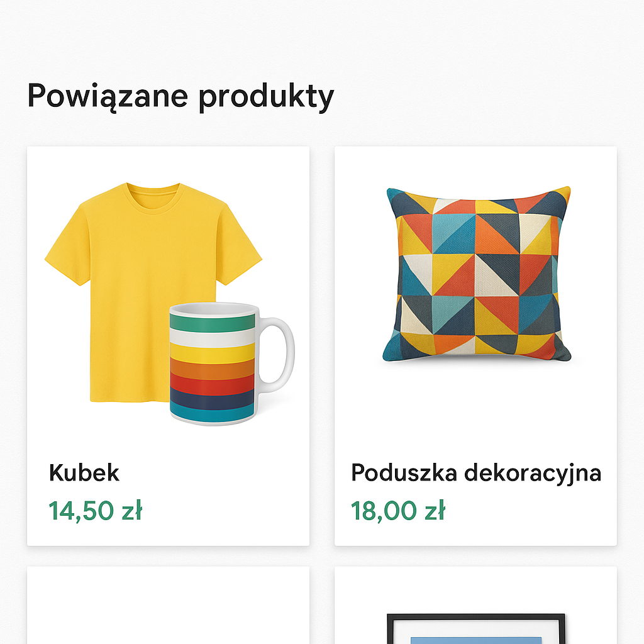The image size is (644, 644).
Task: Open the Kubek product title link
Action: coord(84,472)
